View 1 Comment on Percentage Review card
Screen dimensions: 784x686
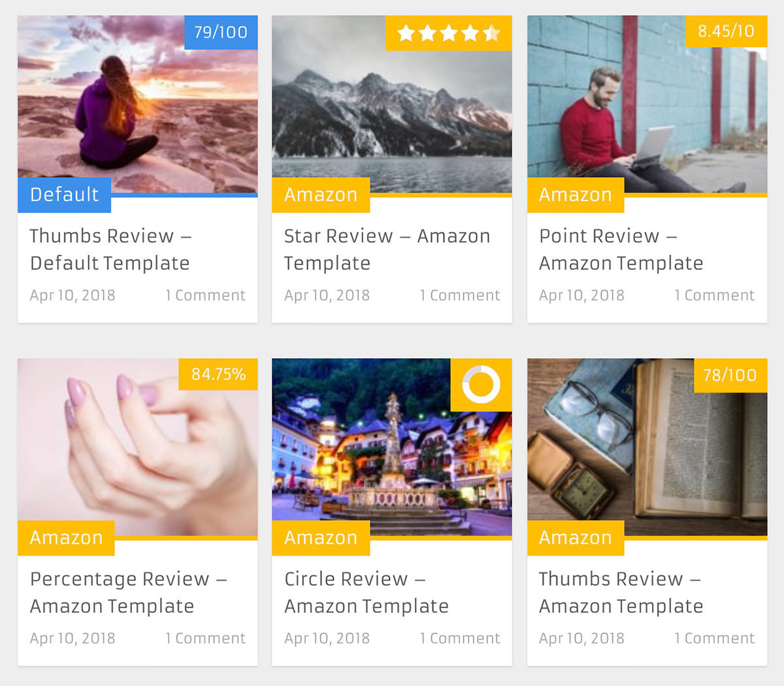click(x=205, y=638)
